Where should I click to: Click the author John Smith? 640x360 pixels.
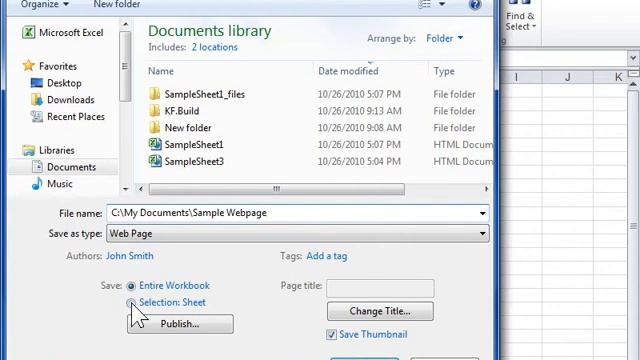point(130,256)
